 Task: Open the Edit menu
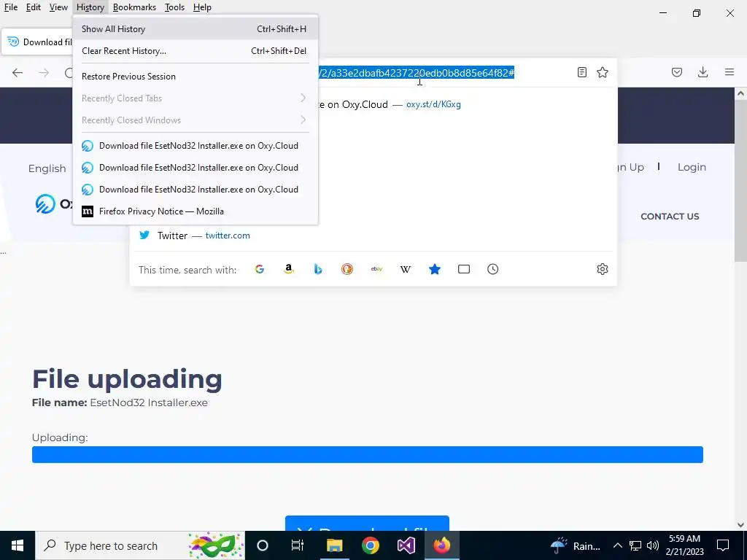(x=33, y=7)
